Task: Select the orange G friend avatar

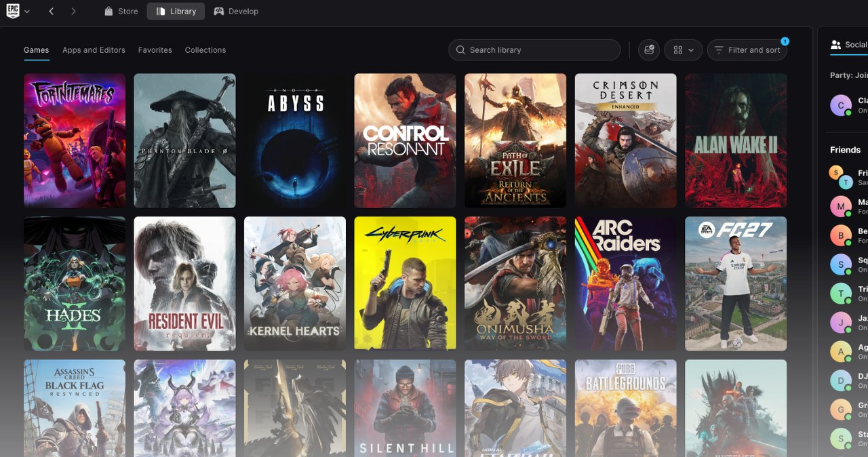Action: click(x=842, y=410)
